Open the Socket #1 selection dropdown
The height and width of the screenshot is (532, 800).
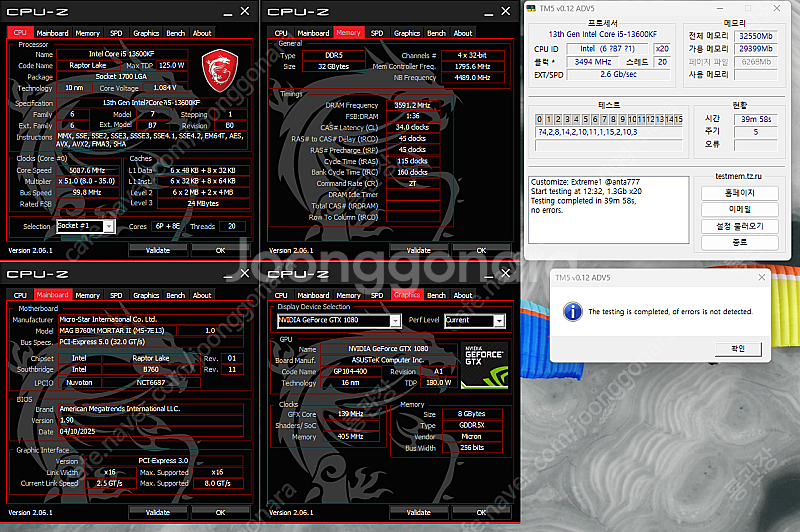pos(109,226)
